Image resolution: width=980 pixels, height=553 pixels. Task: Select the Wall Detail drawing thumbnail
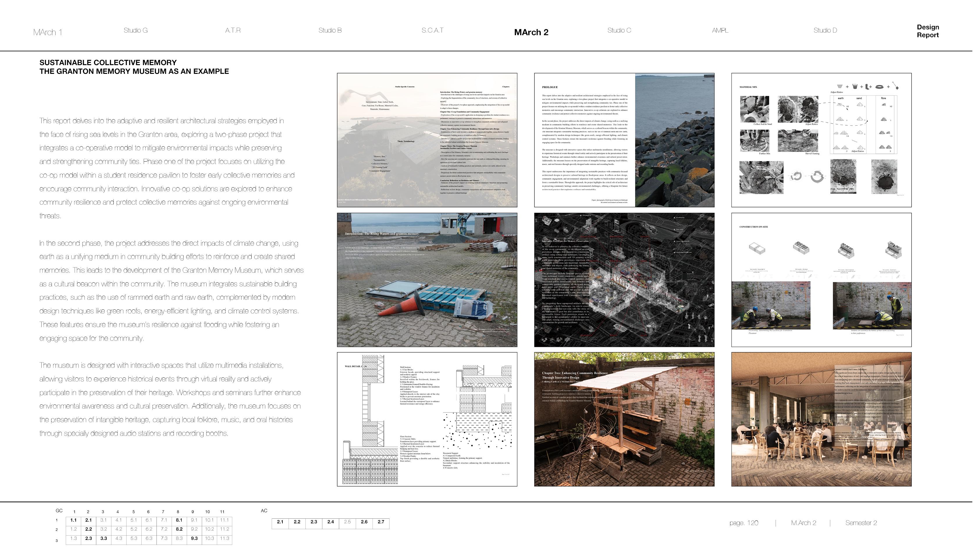(427, 419)
